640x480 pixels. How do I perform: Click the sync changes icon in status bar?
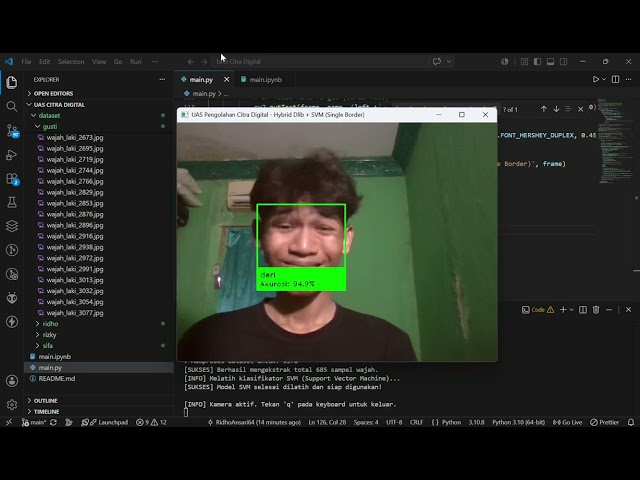tap(53, 422)
